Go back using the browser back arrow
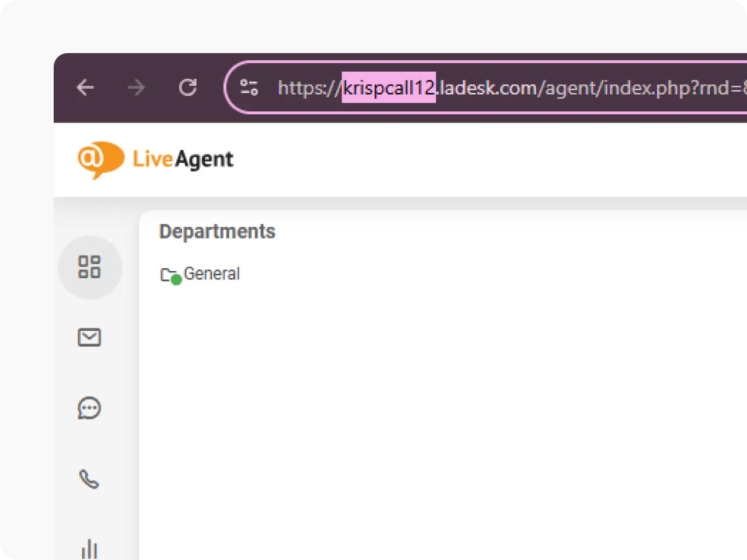 (x=86, y=87)
